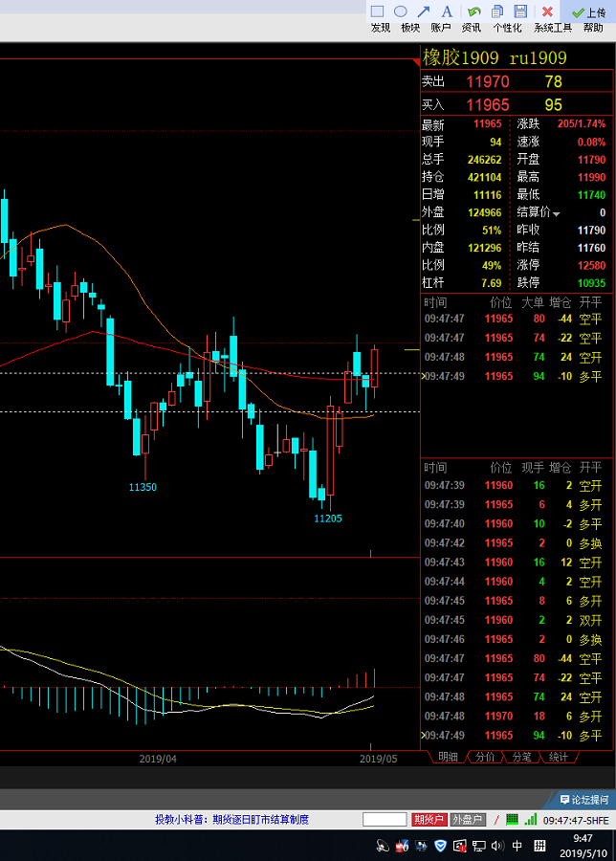Select the 09:47:45 双开 trade row

tap(517, 620)
